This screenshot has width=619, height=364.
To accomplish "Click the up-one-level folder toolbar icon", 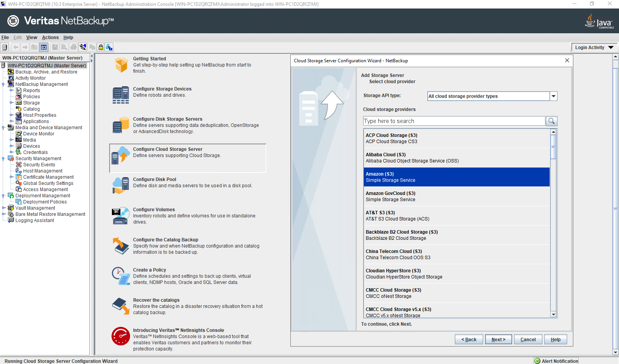I will click(34, 47).
